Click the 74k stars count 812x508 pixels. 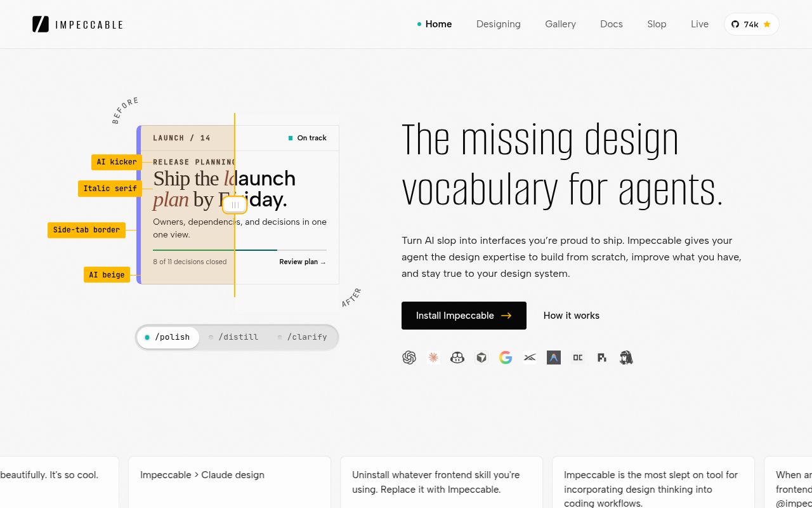[x=751, y=24]
